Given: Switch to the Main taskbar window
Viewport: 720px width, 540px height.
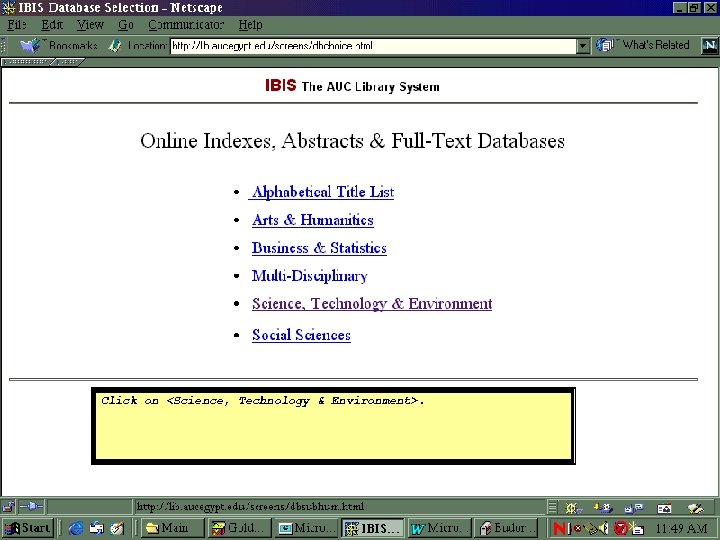Looking at the screenshot, I should (x=172, y=529).
